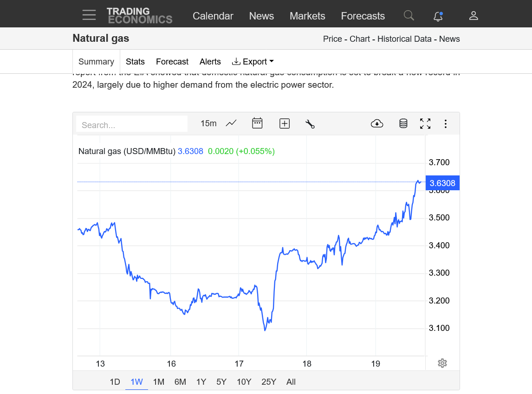This screenshot has height=394, width=532.
Task: Go to Historical Data link
Action: tap(404, 39)
